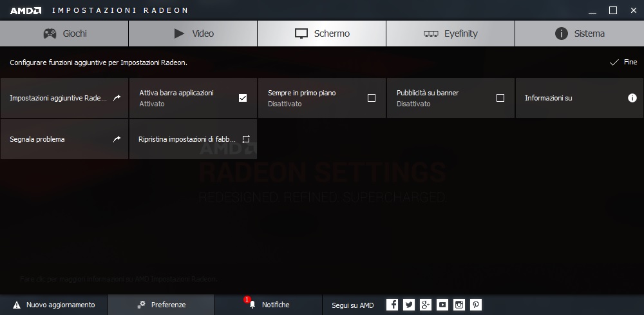The image size is (644, 315).
Task: Click the multi-display icon on Eyefinity tab
Action: click(x=431, y=34)
